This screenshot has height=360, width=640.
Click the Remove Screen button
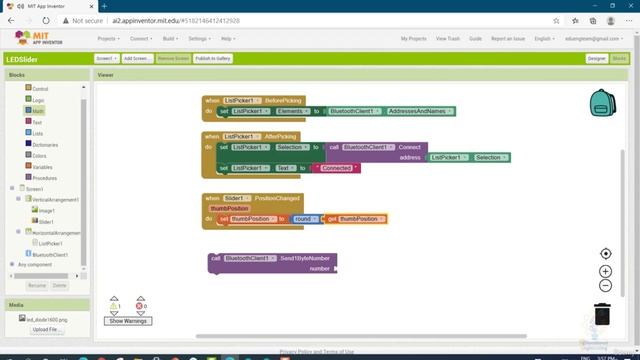tap(173, 58)
